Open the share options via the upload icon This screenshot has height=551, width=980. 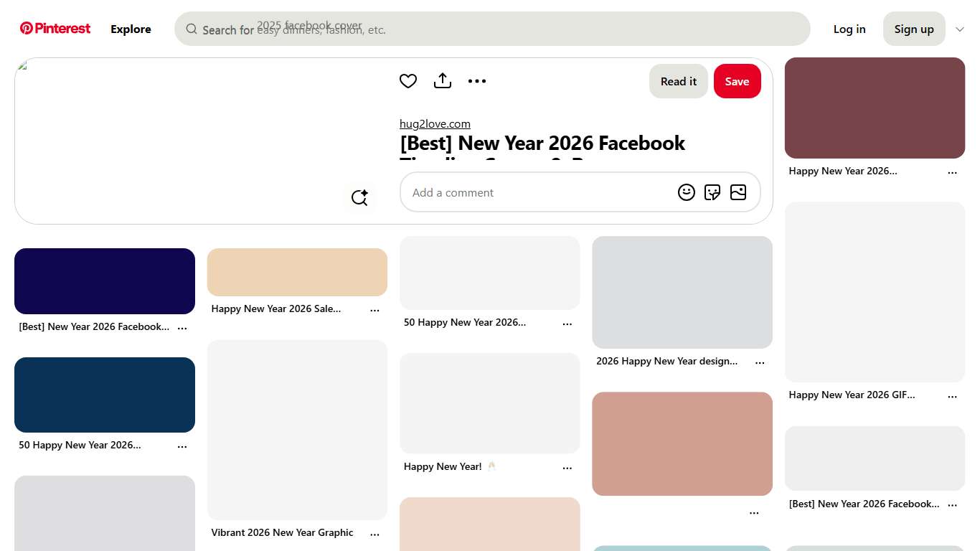(442, 80)
